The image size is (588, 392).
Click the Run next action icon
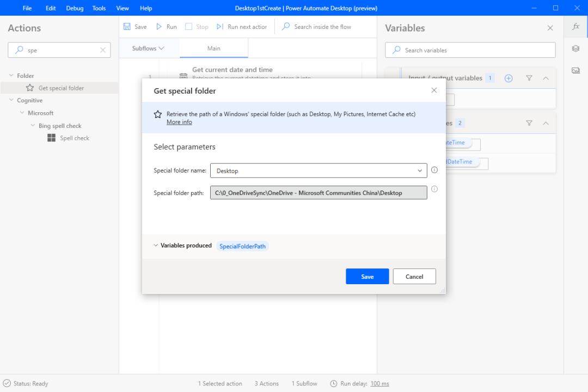[220, 27]
